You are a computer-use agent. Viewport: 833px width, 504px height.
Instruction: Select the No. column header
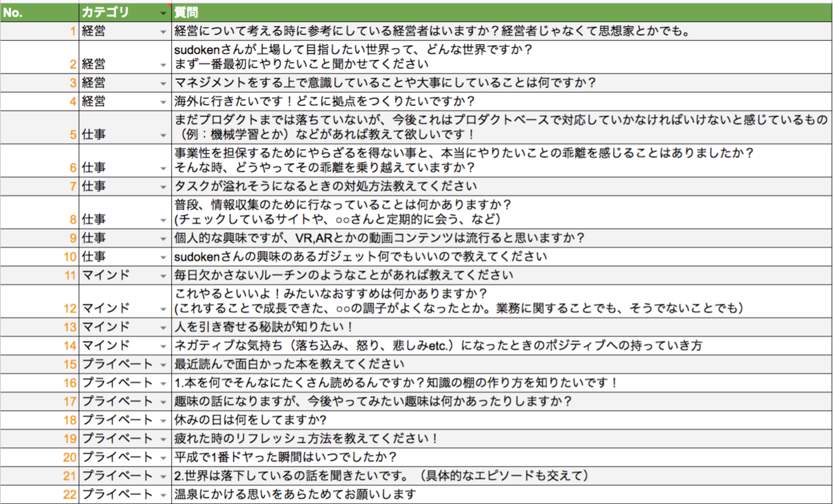pos(39,12)
